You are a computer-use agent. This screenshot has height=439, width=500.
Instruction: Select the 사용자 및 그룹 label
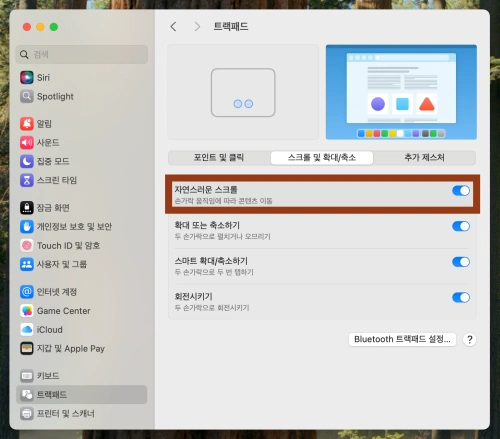[62, 264]
